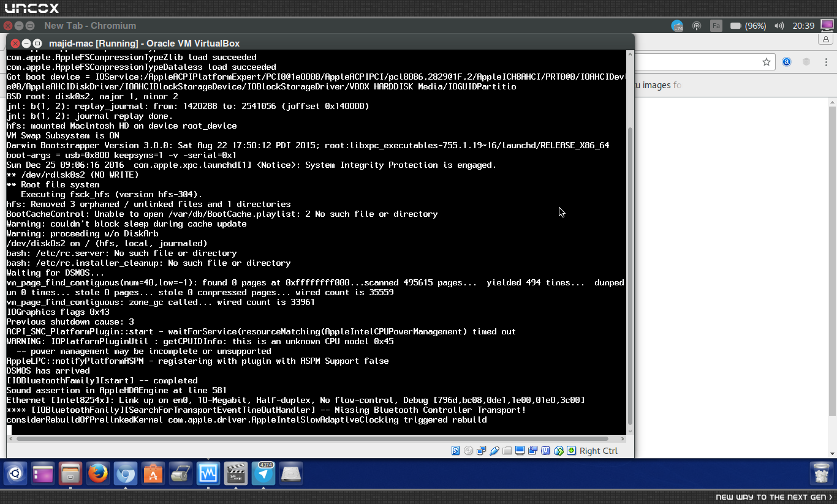
Task: Open the Trash icon in the dock
Action: [821, 473]
